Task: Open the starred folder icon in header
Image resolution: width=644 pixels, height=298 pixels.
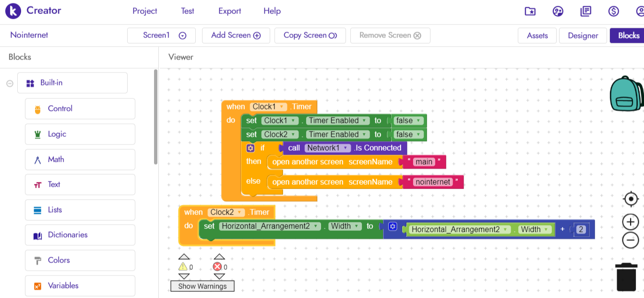Action: [x=530, y=11]
